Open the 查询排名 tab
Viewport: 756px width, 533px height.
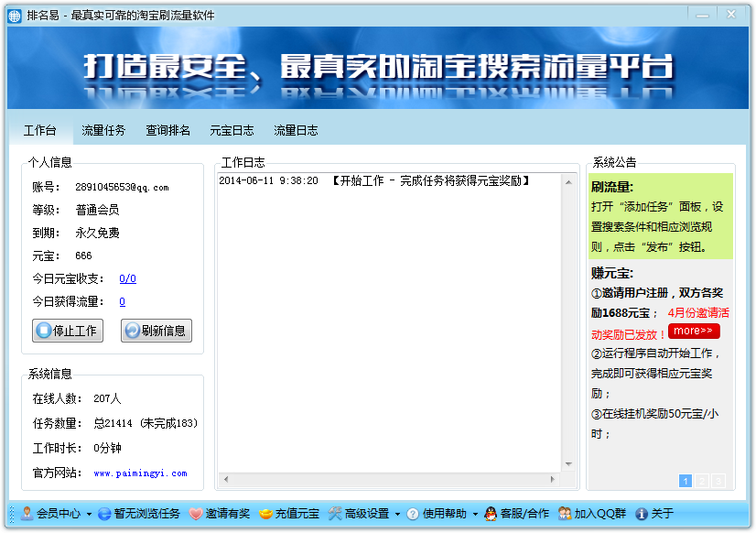(x=167, y=131)
